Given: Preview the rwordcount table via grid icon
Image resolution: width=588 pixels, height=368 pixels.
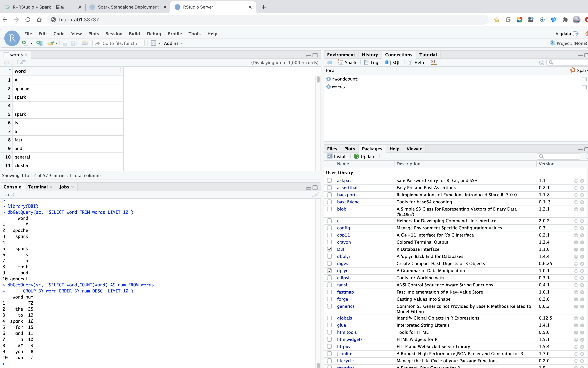Looking at the screenshot, I should coord(584,79).
